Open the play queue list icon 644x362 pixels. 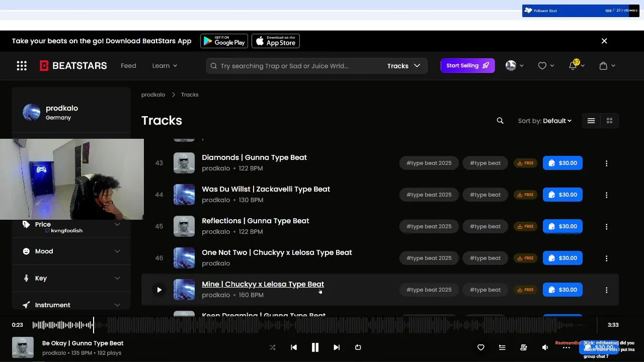pos(502,347)
